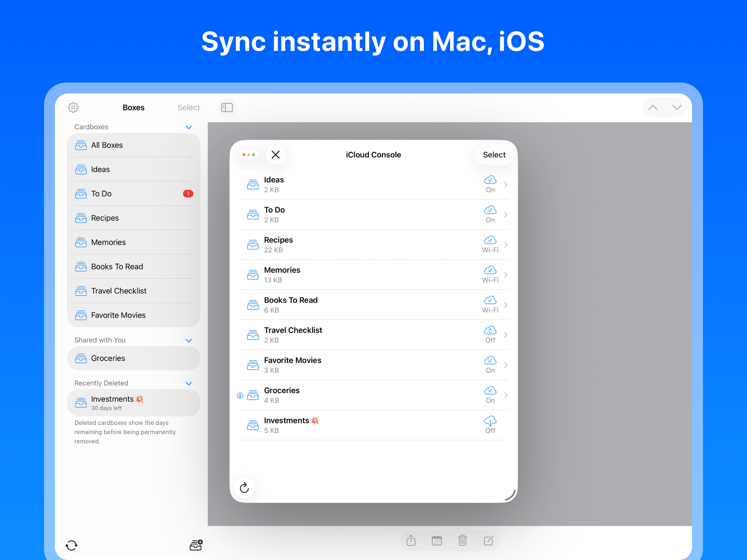
Task: Click the iCloud Console title
Action: pos(373,155)
